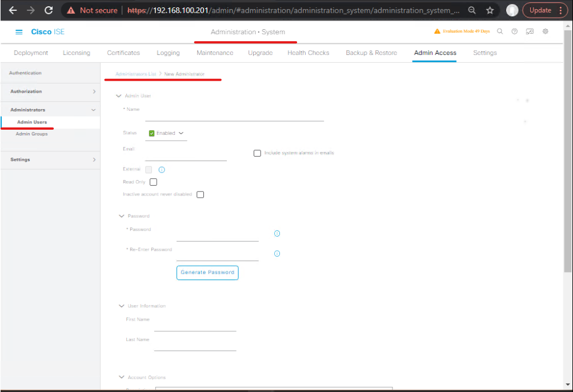Click the admin Name input field
The height and width of the screenshot is (392, 573).
(x=234, y=116)
